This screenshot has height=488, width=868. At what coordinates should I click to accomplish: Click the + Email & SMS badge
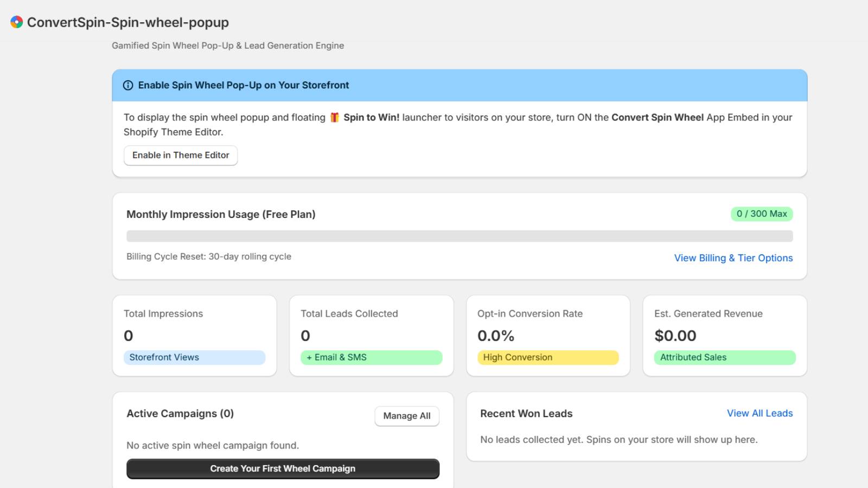click(x=371, y=357)
